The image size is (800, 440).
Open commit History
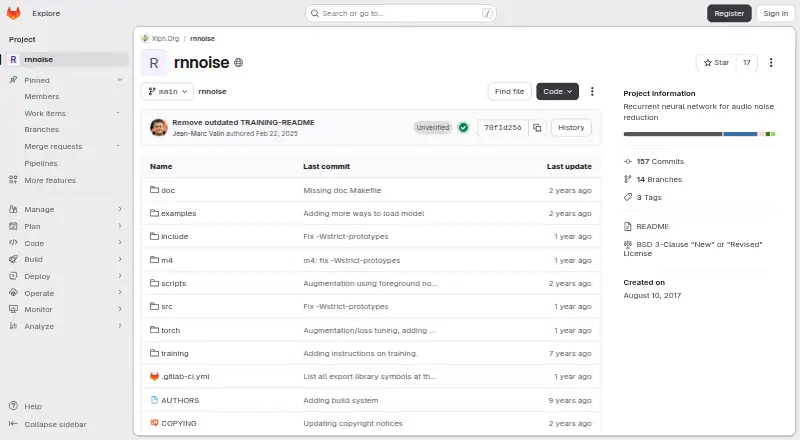[x=571, y=128]
